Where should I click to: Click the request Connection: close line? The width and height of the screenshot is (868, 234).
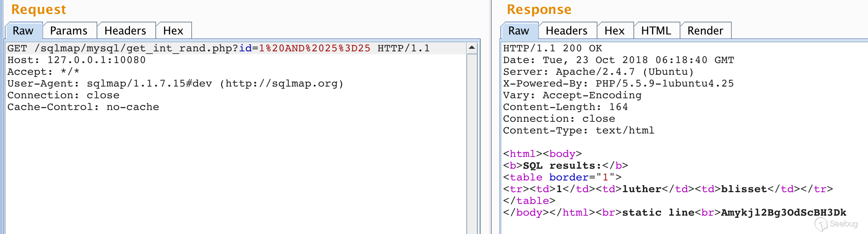click(63, 95)
